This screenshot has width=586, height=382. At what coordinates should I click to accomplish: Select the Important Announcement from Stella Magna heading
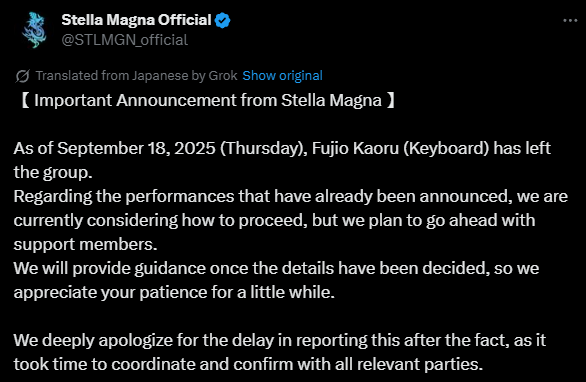[x=207, y=100]
